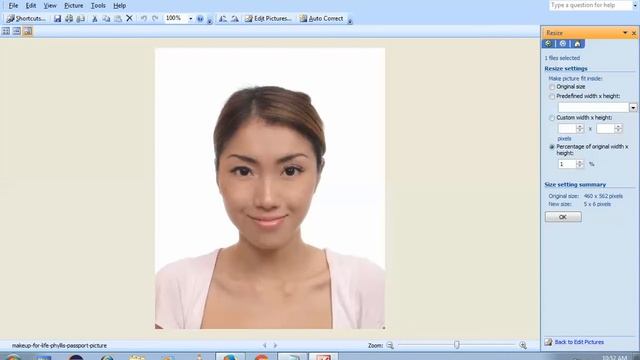
Task: Close the Resize task pane
Action: (634, 33)
